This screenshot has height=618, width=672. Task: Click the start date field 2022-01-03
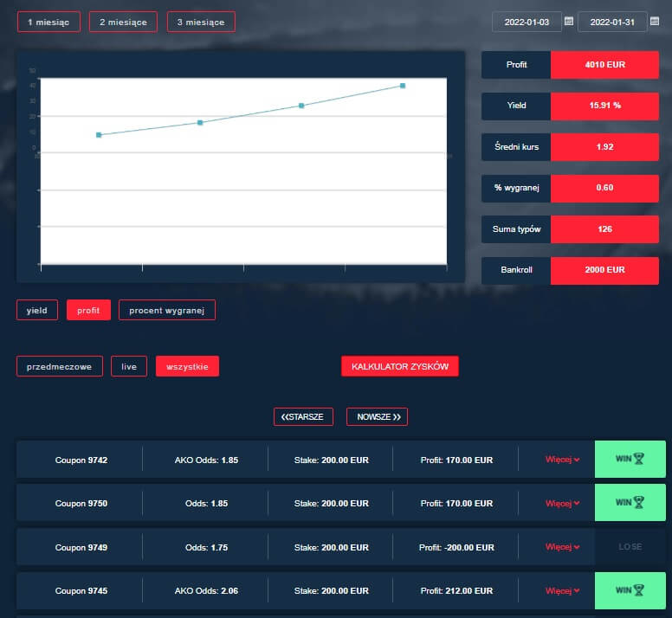[526, 22]
